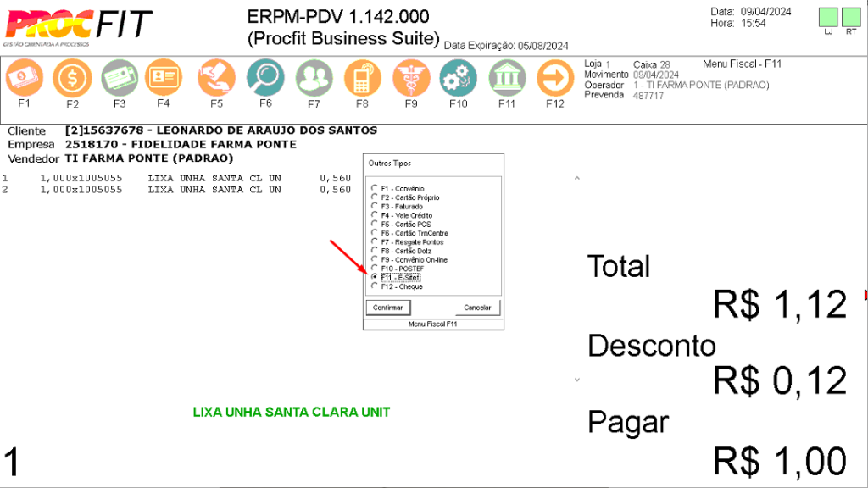Click the F12 arrow exit icon
The height and width of the screenshot is (488, 868).
point(555,78)
